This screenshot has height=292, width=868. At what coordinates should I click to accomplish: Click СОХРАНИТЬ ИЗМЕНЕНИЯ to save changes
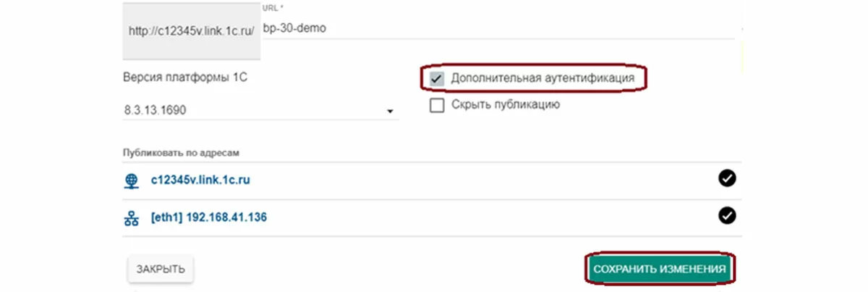pos(659,269)
